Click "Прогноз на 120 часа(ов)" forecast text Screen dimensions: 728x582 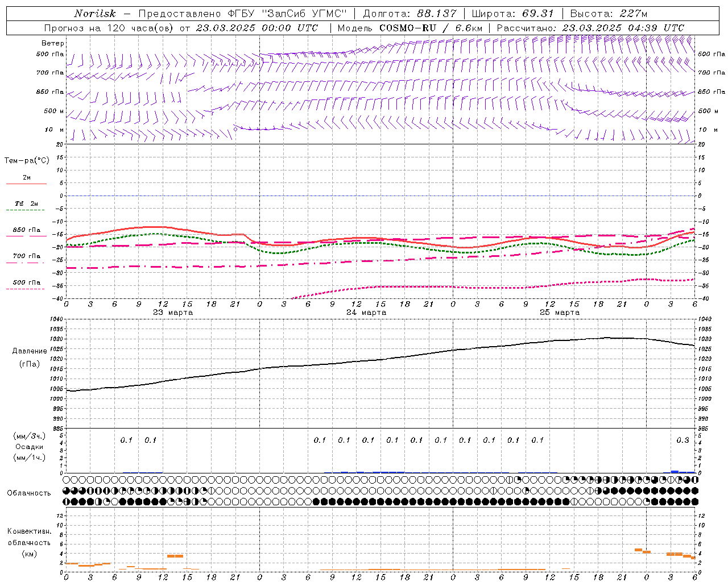click(110, 28)
